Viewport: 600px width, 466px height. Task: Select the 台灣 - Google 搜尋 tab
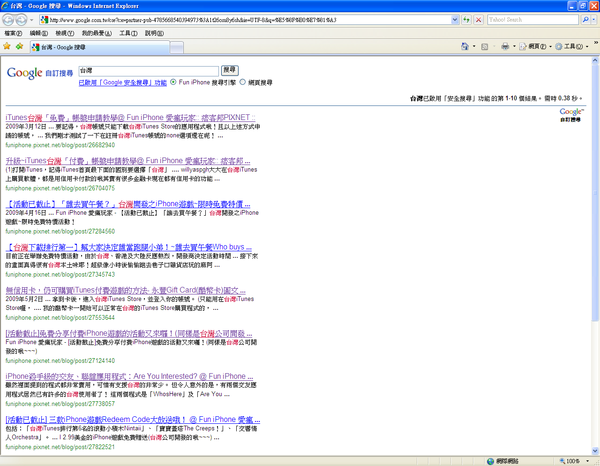(100, 47)
